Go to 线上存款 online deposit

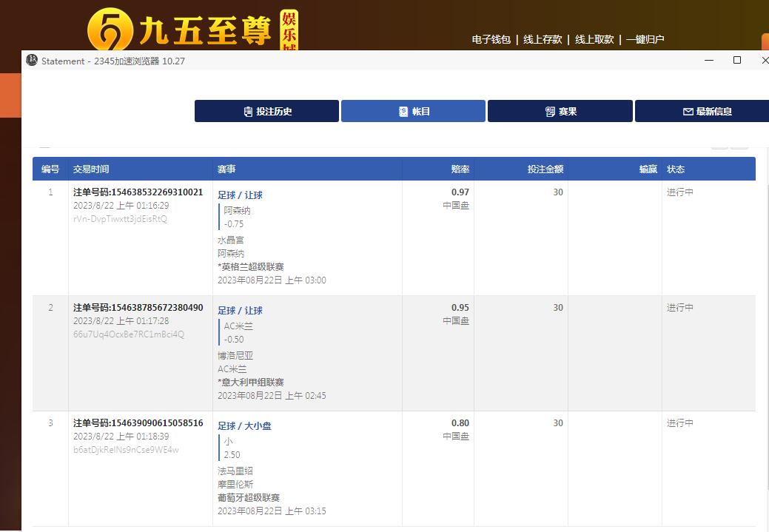(x=543, y=39)
